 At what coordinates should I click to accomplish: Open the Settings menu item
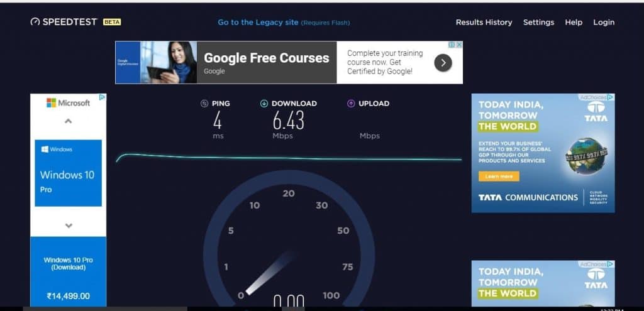pos(538,22)
